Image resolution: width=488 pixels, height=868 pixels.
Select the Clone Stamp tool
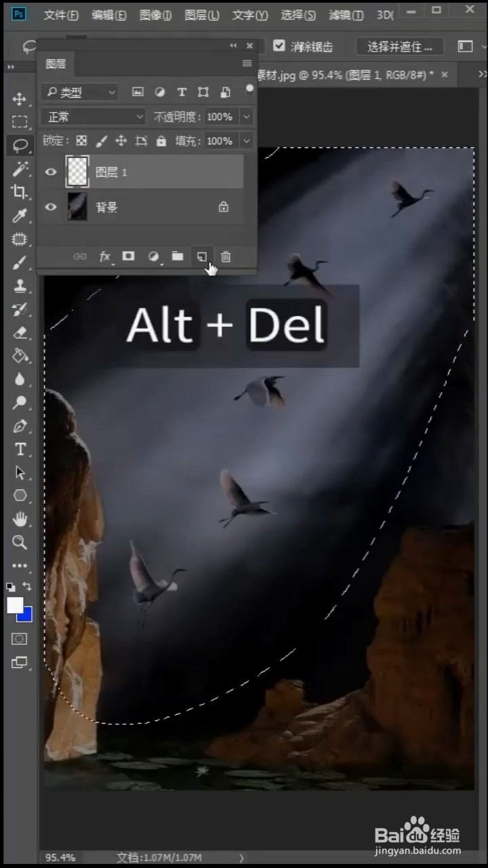point(20,285)
